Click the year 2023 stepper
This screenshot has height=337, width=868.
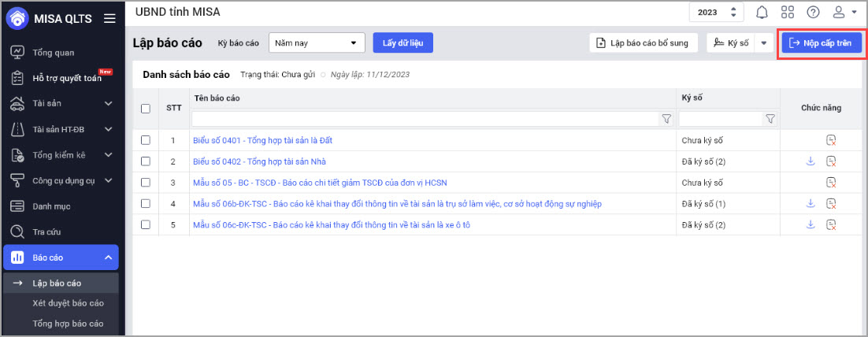[715, 12]
